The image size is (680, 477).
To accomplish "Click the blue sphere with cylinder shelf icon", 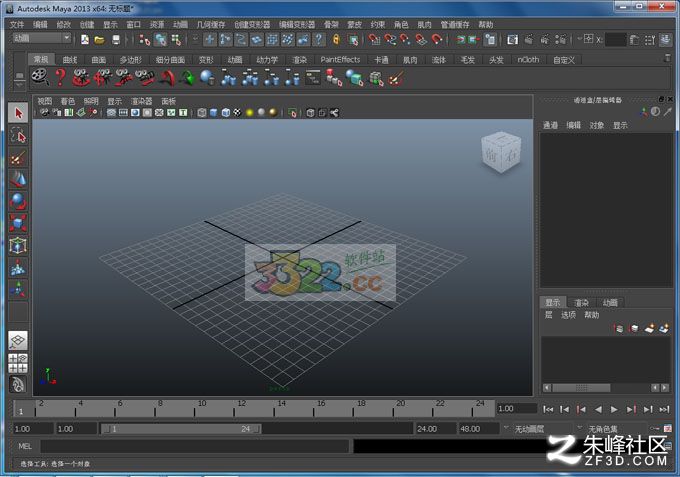I will point(208,78).
